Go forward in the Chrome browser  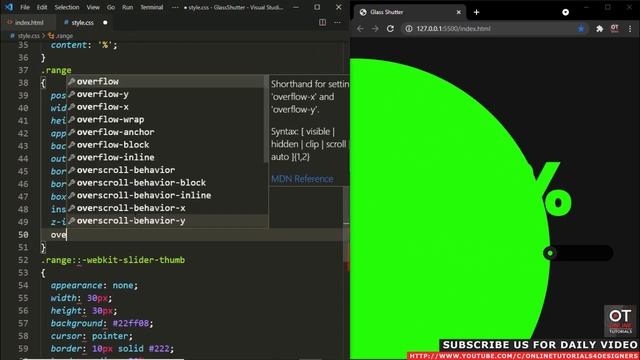pyautogui.click(x=375, y=29)
